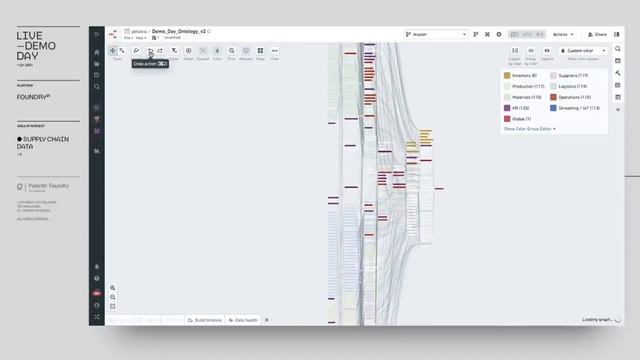Viewport: 640px width, 360px height.
Task: Click the Production legend entry
Action: pyautogui.click(x=524, y=87)
